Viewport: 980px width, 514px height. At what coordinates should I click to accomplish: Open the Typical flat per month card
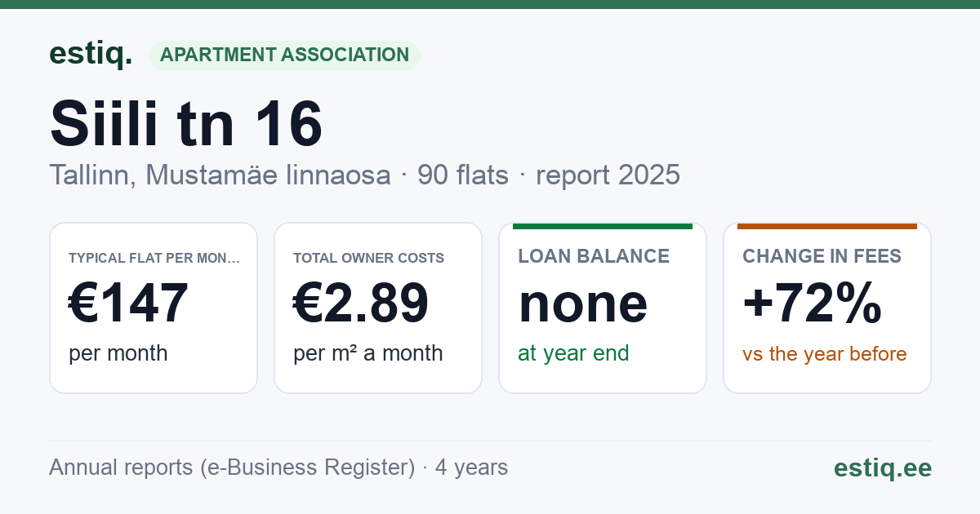coord(154,308)
